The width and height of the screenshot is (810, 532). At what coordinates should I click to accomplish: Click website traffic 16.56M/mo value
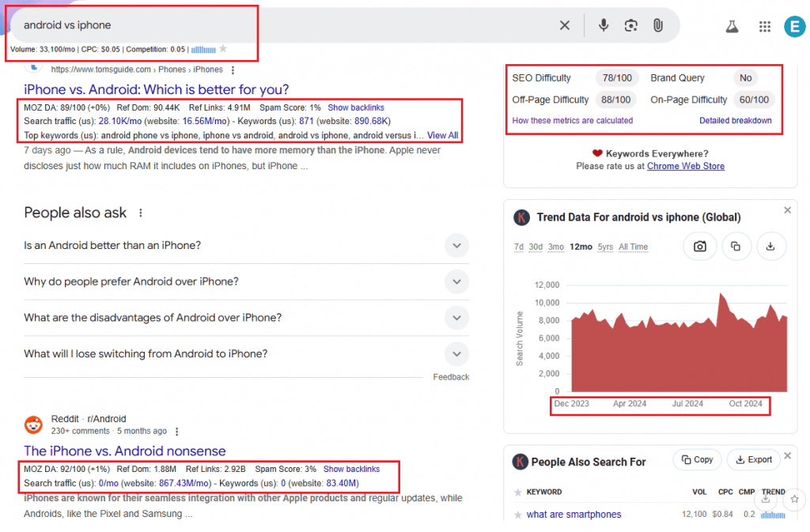(x=206, y=121)
